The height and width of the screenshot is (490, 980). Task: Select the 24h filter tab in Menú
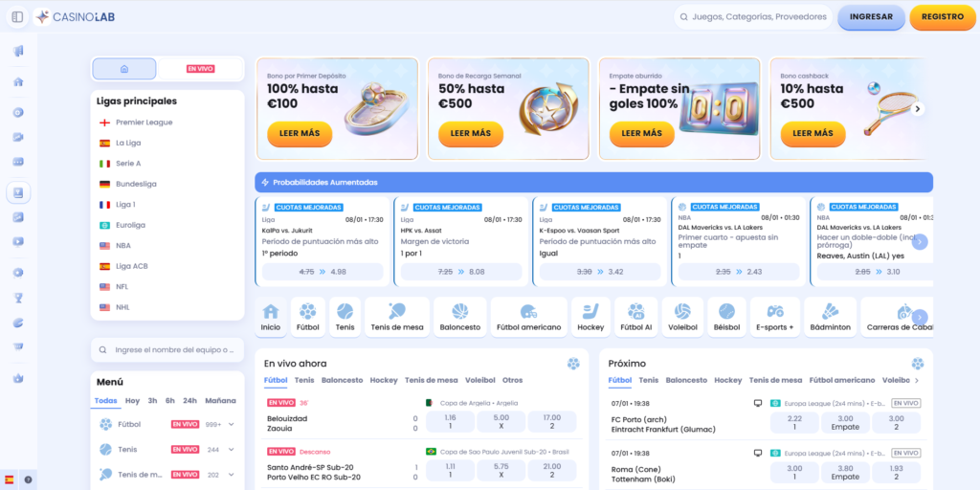(189, 401)
